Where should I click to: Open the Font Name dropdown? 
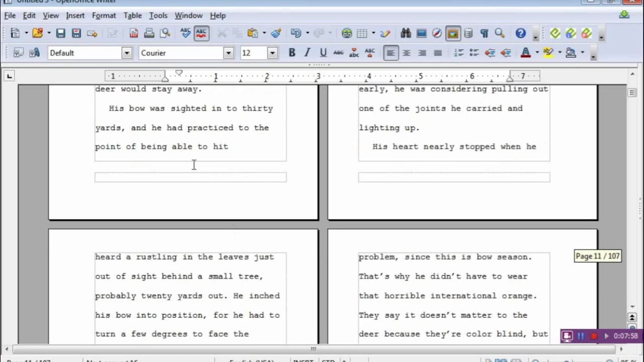click(228, 53)
